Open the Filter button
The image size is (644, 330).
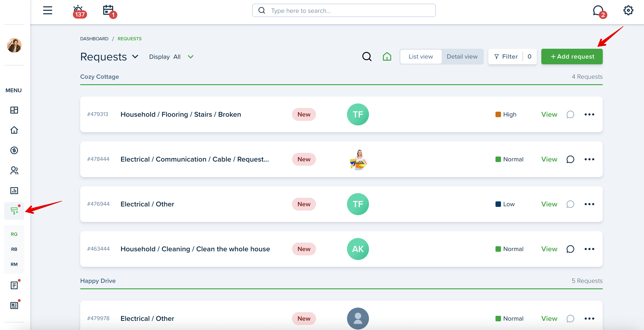pos(512,57)
